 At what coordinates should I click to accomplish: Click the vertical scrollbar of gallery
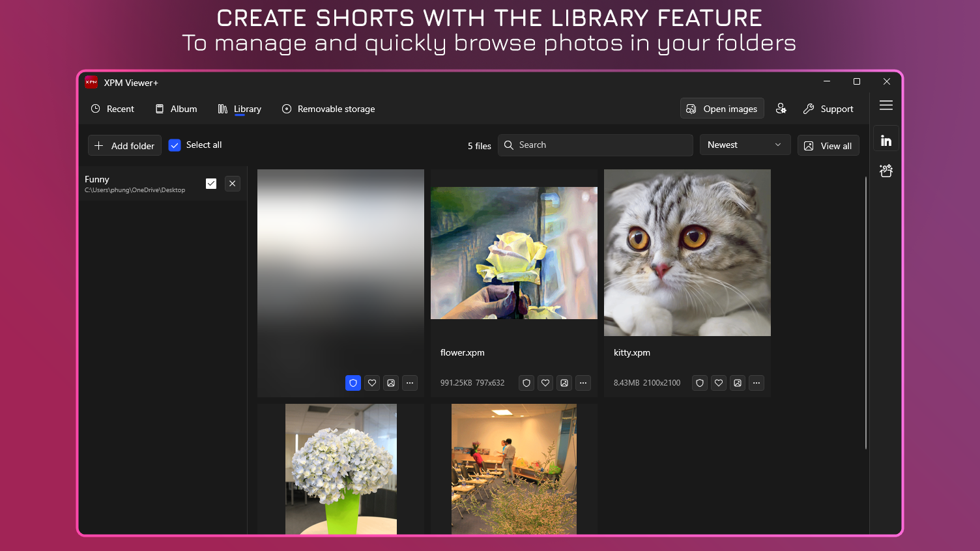point(866,313)
